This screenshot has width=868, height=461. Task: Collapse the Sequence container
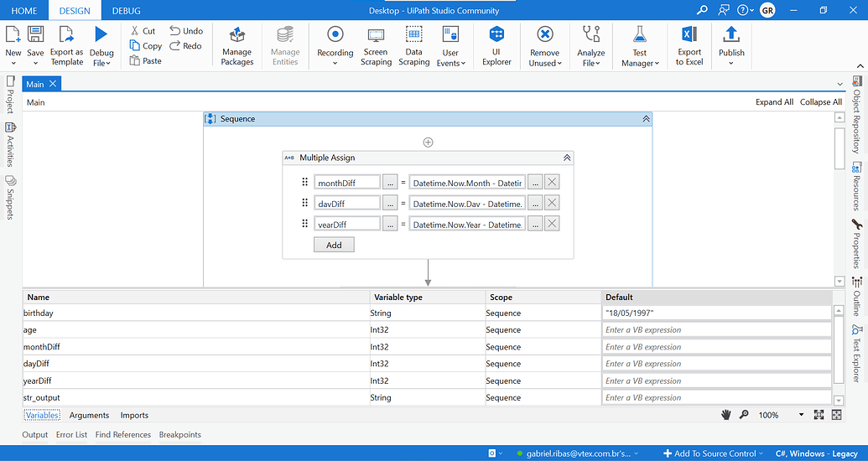(646, 119)
